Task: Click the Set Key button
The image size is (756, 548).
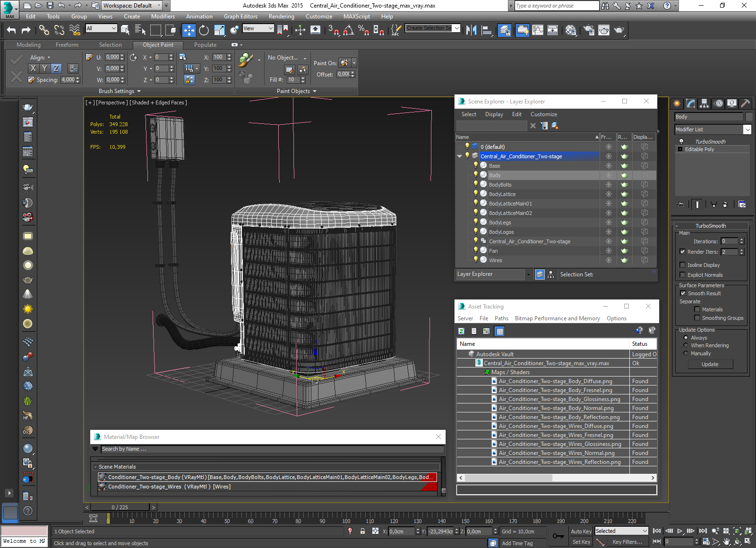Action: [581, 542]
